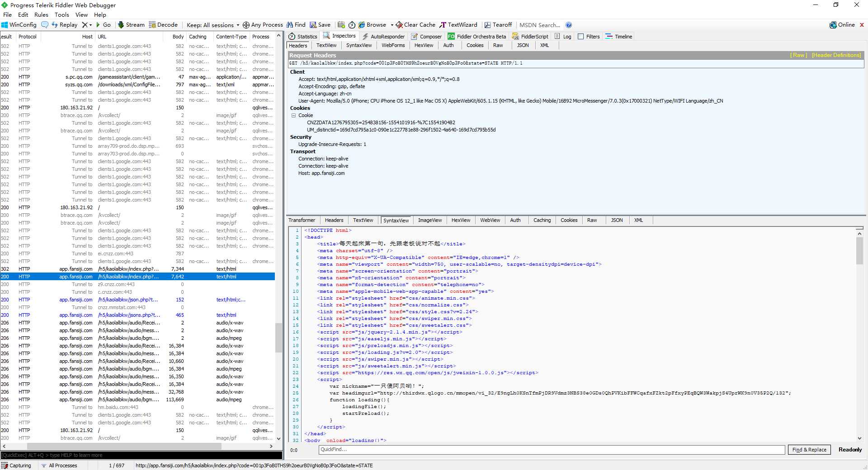The image size is (868, 470).
Task: Open the Timeline tab
Action: pos(619,37)
